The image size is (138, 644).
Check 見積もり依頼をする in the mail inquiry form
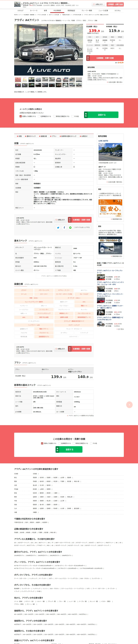point(21,116)
